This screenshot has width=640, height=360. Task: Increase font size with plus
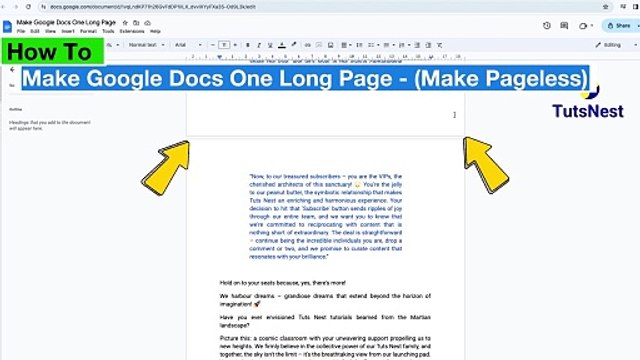tap(235, 45)
